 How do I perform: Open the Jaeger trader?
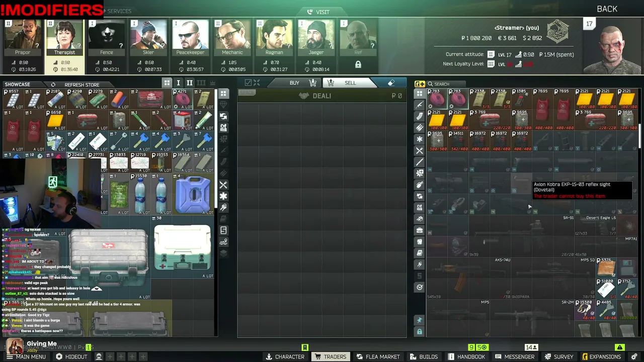click(x=316, y=38)
